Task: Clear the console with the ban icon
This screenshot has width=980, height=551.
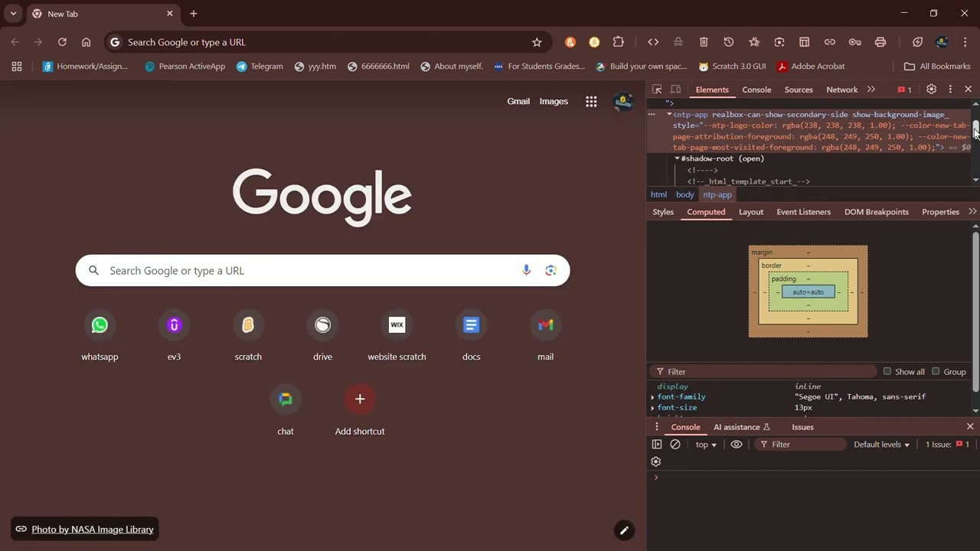Action: click(675, 444)
